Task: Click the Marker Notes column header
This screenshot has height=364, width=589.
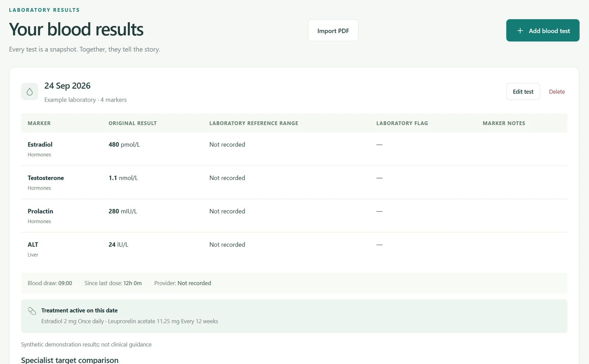Action: click(504, 123)
